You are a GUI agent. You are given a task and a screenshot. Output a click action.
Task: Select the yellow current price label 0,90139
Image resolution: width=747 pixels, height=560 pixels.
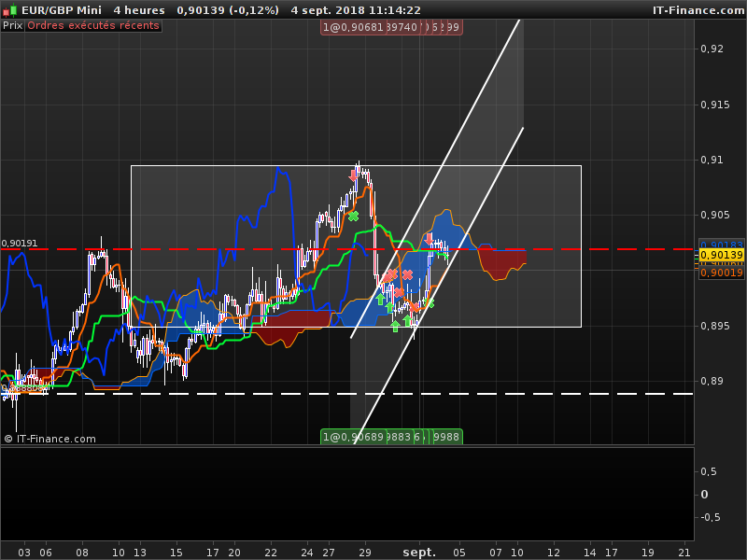722,255
